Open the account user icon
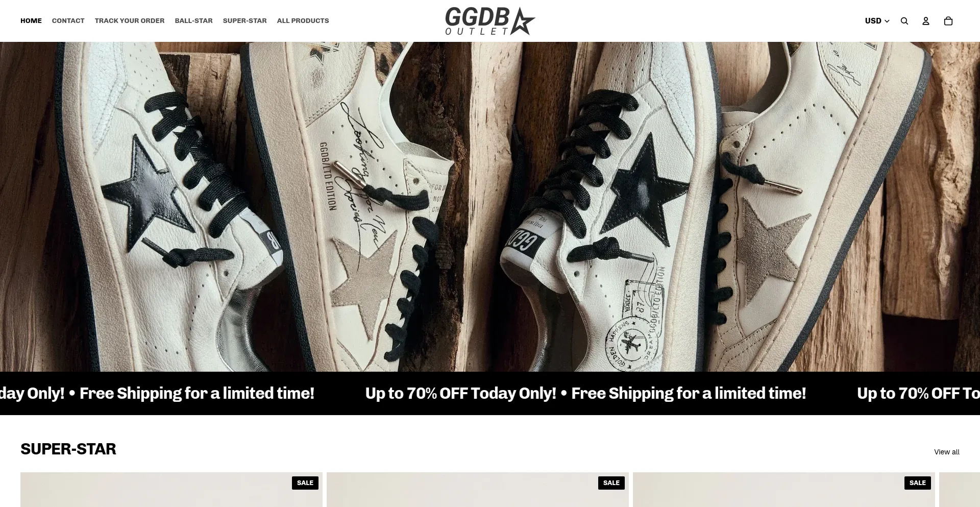 [x=926, y=21]
